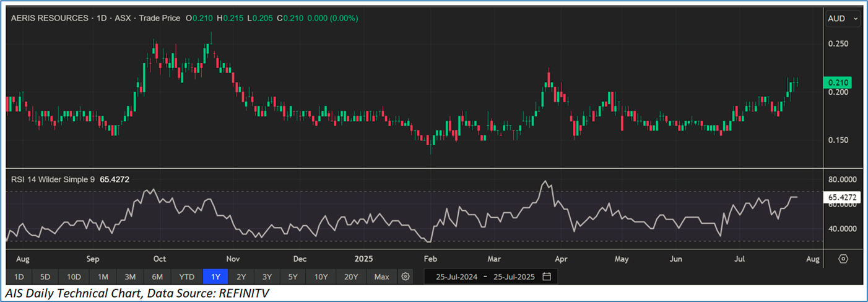Choose the 2Y time range

[x=241, y=276]
